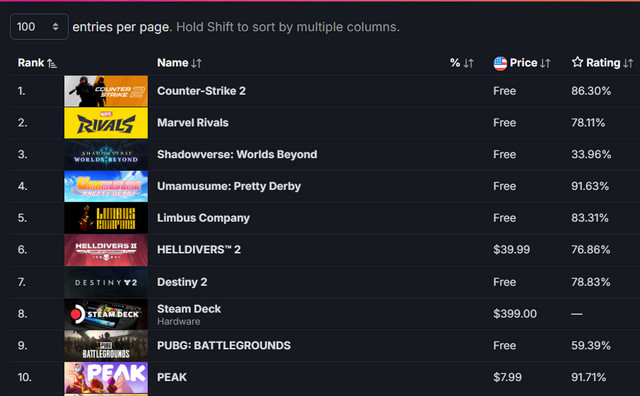
Task: Open the Steam Deck name link
Action: [189, 309]
